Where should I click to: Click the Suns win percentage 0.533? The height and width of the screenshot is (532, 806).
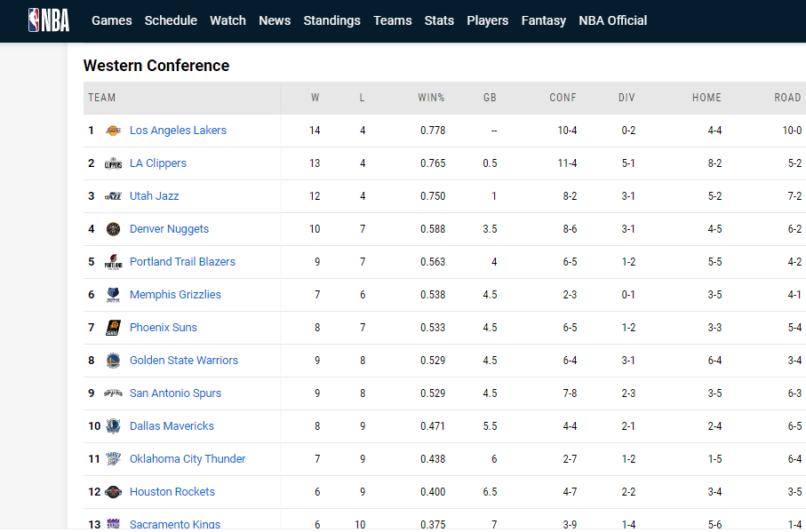(x=433, y=328)
